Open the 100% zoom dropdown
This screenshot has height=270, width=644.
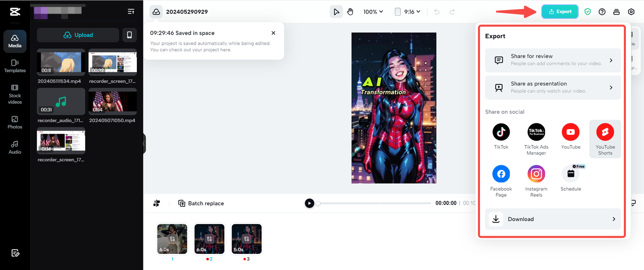click(373, 12)
